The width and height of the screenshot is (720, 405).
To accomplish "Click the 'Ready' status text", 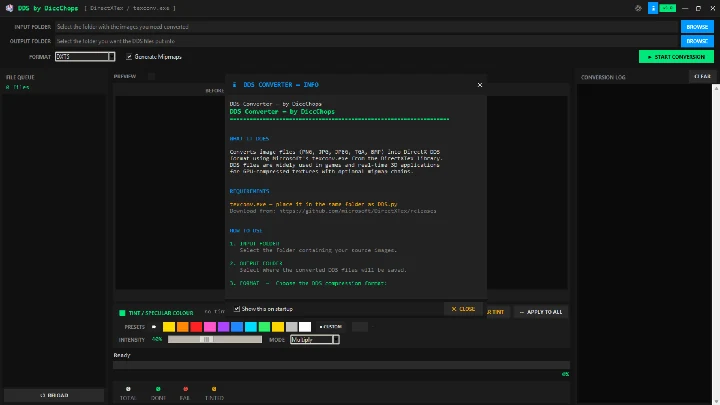I will (x=122, y=355).
